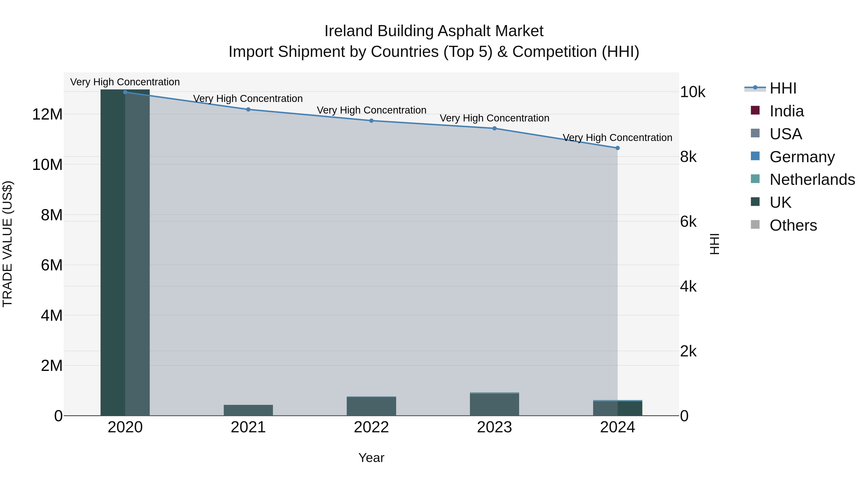Click the HHI legend line marker

pos(755,88)
